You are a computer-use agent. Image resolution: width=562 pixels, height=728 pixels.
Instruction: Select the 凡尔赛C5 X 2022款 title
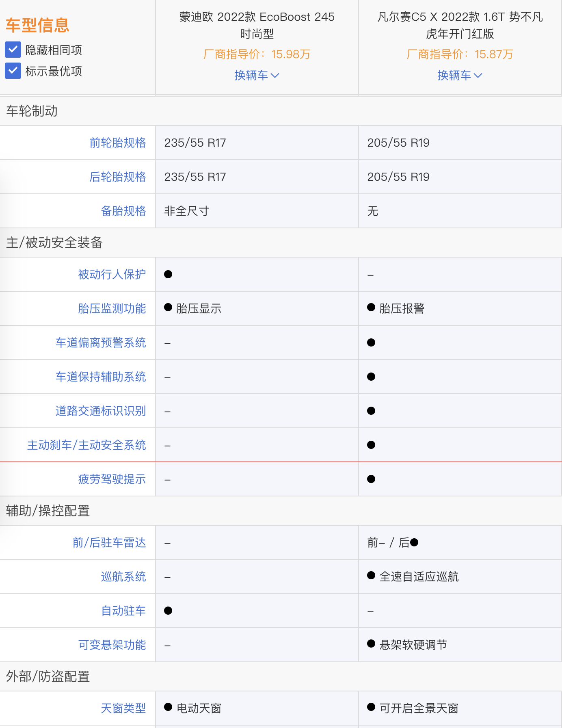point(460,25)
